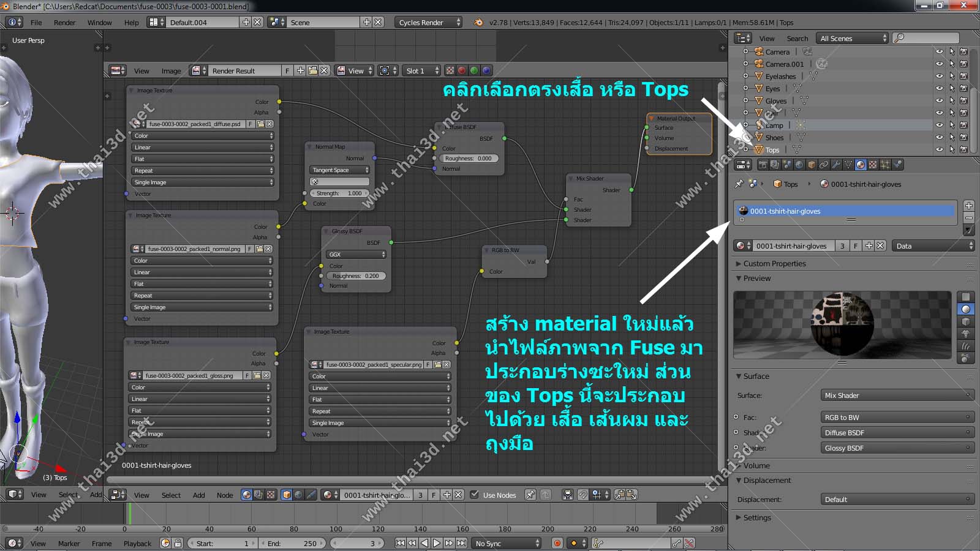Viewport: 980px width, 551px height.
Task: Jump to the timeline start frame
Action: (x=400, y=543)
